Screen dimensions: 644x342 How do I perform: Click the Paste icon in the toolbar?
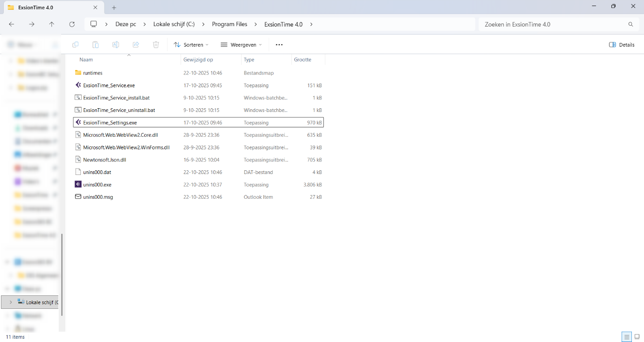point(96,45)
